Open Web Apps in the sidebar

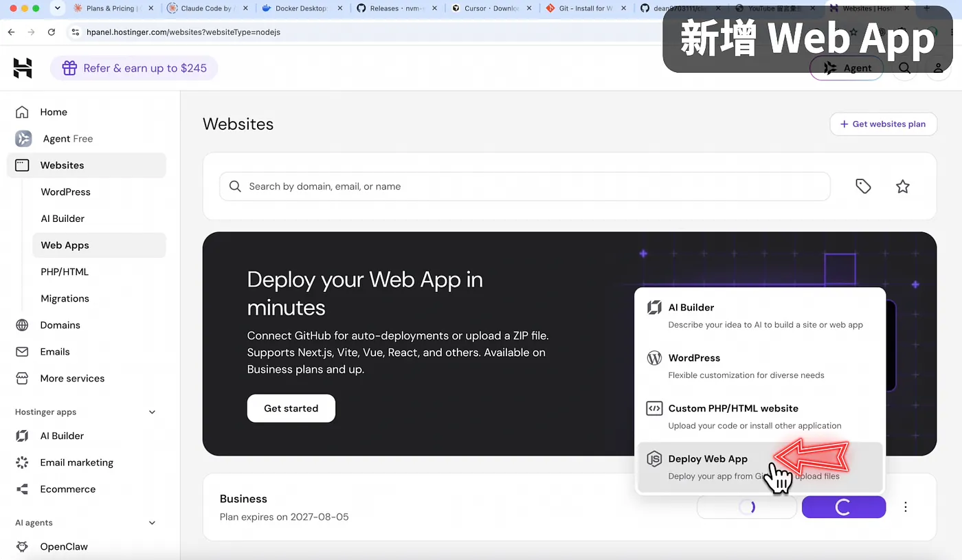pyautogui.click(x=99, y=245)
